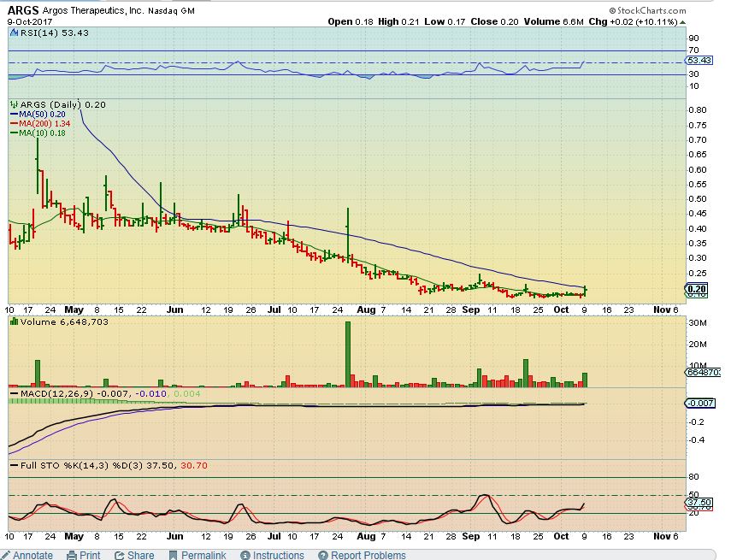This screenshot has height=560, width=731.
Task: Click the tallest green volume bar
Action: click(x=348, y=354)
